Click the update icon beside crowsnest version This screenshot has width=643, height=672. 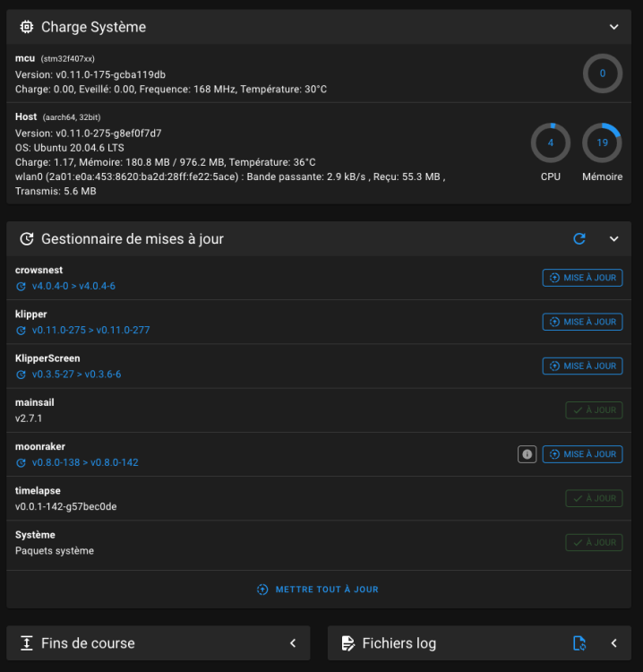click(21, 287)
